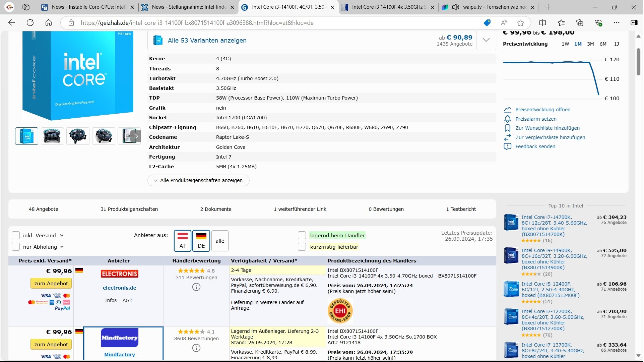644x362 pixels.
Task: Open the nur Abholung dropdown arrow
Action: click(x=62, y=247)
